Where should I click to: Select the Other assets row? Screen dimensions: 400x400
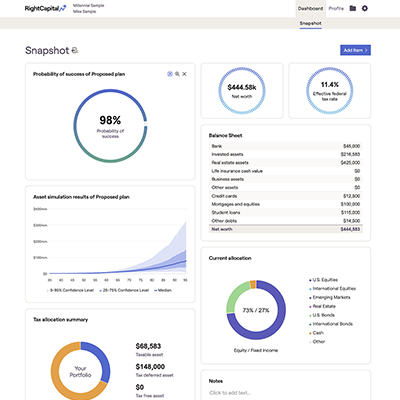[286, 188]
